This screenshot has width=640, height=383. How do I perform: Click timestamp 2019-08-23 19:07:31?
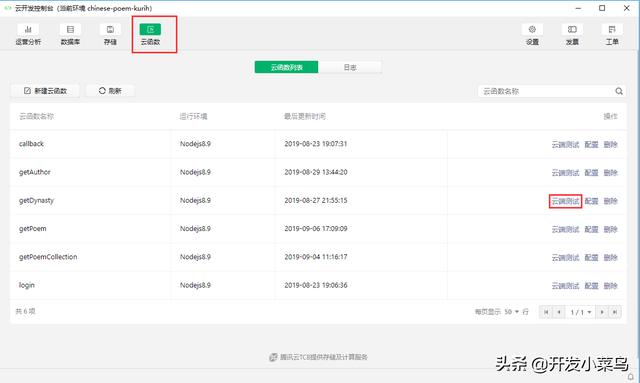click(x=316, y=144)
